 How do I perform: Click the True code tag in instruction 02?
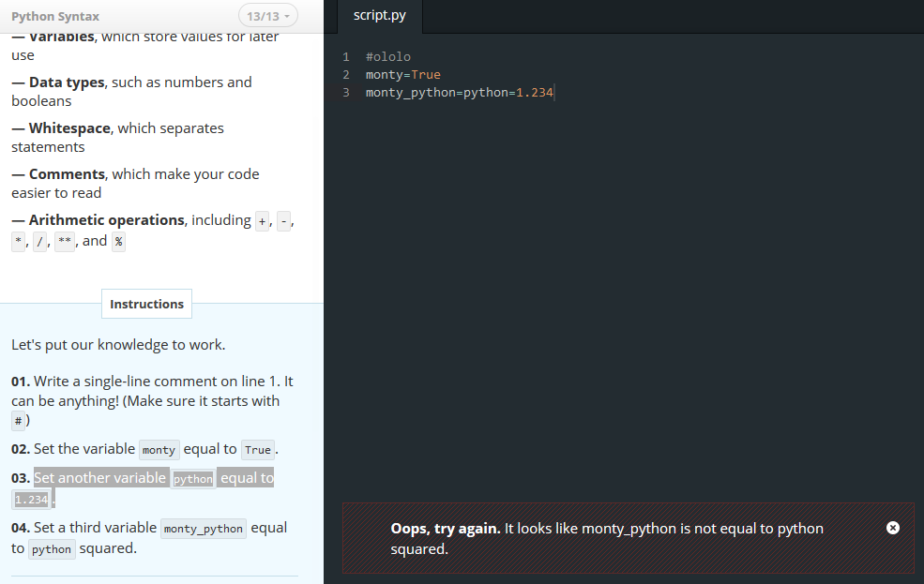coord(258,450)
